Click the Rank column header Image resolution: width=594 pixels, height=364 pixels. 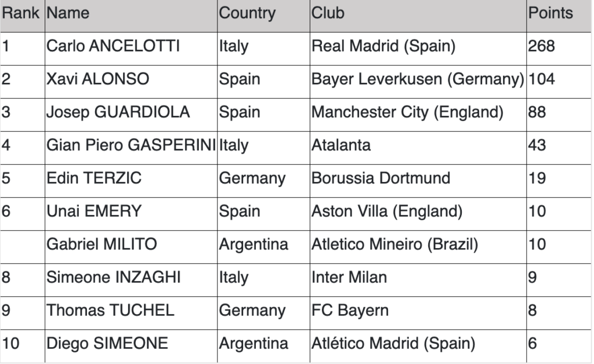click(x=23, y=16)
